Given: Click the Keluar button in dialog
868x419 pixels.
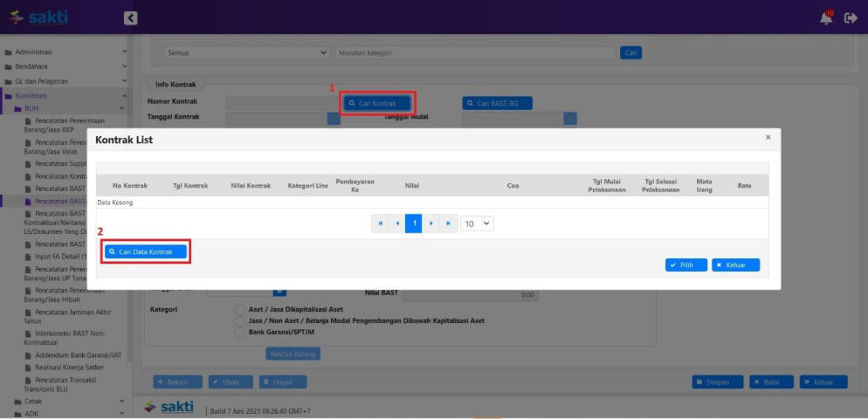Looking at the screenshot, I should point(735,264).
